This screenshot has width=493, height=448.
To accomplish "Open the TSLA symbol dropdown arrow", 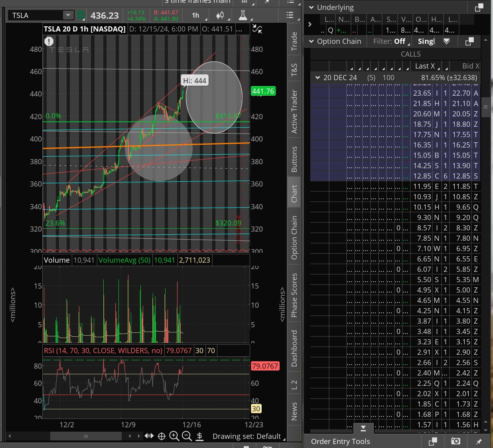I will pos(68,15).
